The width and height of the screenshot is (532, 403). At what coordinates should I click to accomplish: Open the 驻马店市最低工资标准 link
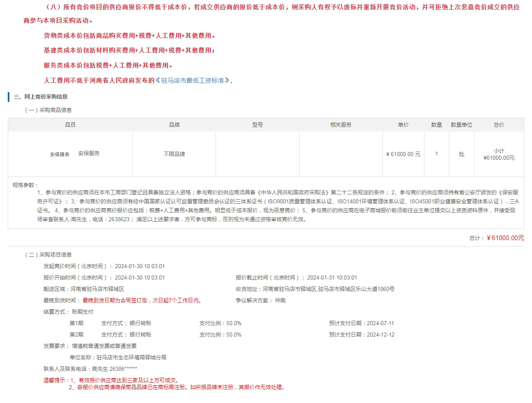pyautogui.click(x=192, y=81)
